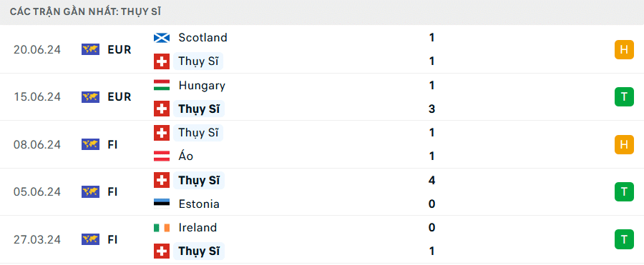The height and width of the screenshot is (265, 644).
Task: Click the green T badge for Hungary match
Action: click(624, 97)
